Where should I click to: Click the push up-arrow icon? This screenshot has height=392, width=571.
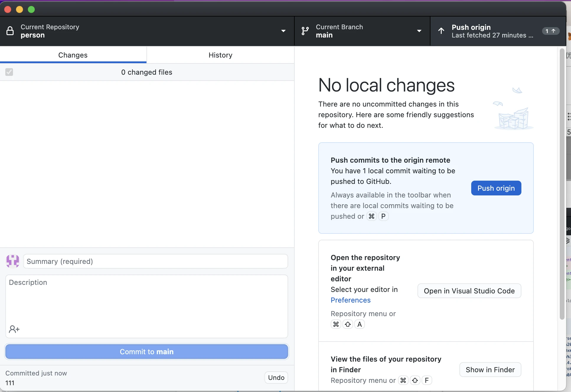[x=441, y=31]
